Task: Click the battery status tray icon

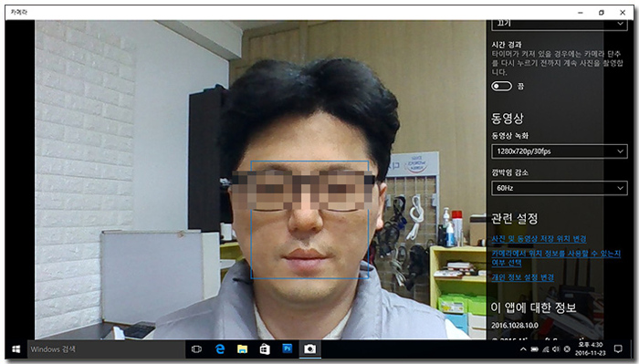Action: click(535, 349)
